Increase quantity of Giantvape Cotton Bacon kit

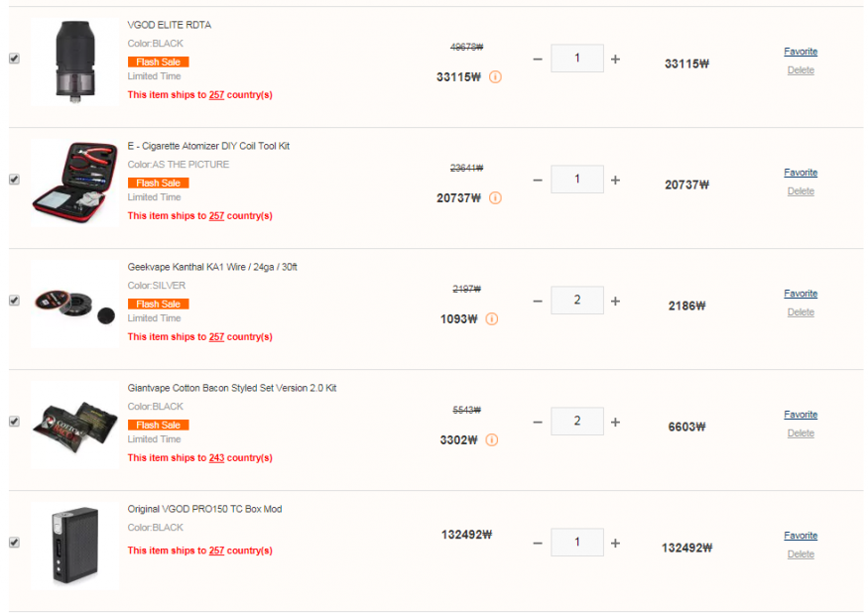click(x=615, y=423)
